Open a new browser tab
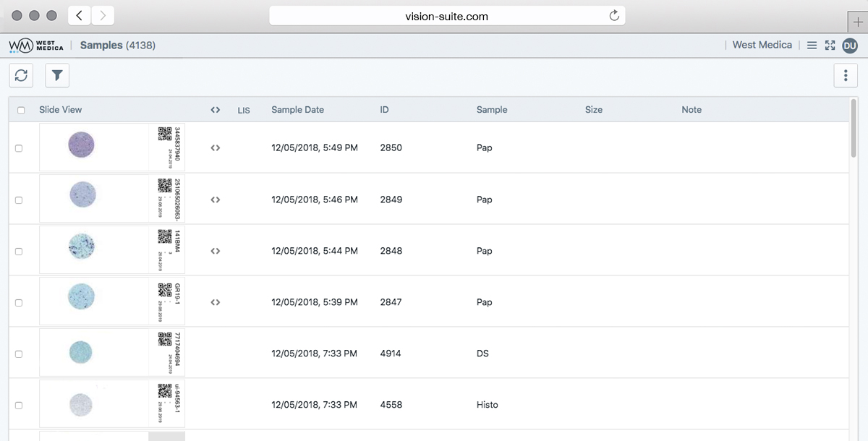Screen dimensions: 868x441 click(x=858, y=22)
